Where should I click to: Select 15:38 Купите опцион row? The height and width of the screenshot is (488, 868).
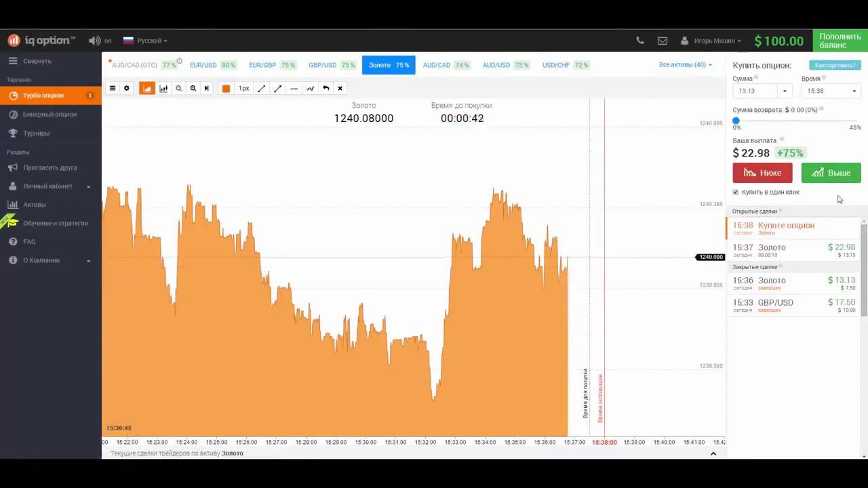pyautogui.click(x=793, y=228)
